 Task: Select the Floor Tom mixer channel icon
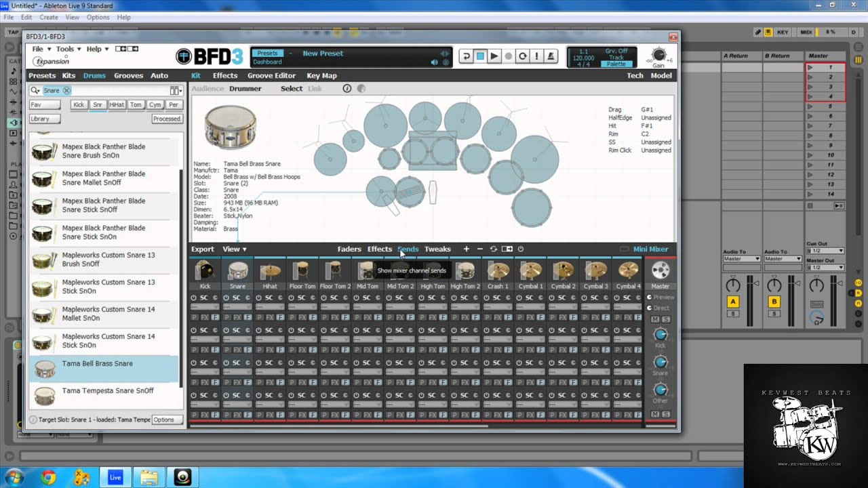coord(302,271)
